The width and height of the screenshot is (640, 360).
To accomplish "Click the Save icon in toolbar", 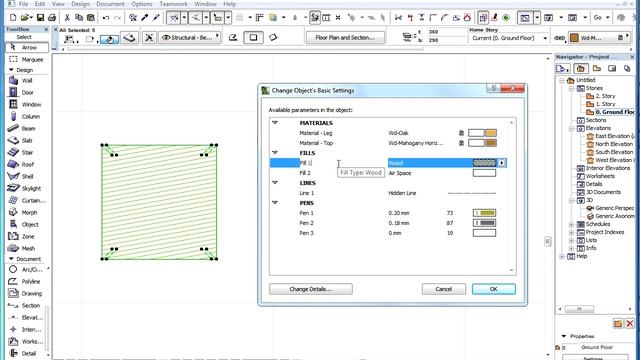I will 40,18.
